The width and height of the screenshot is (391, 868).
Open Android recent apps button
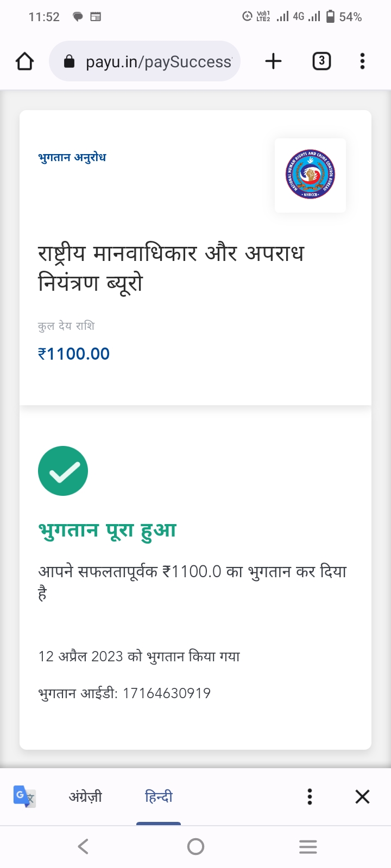point(308,846)
